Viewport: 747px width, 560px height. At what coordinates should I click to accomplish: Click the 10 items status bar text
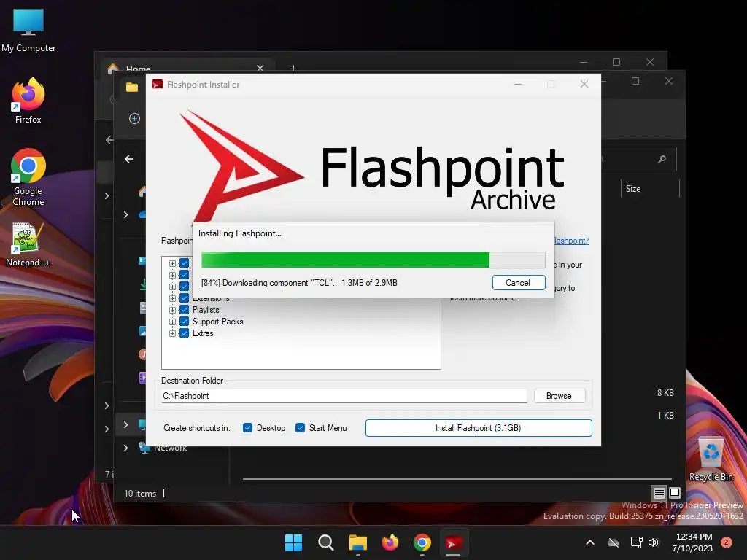tap(140, 494)
